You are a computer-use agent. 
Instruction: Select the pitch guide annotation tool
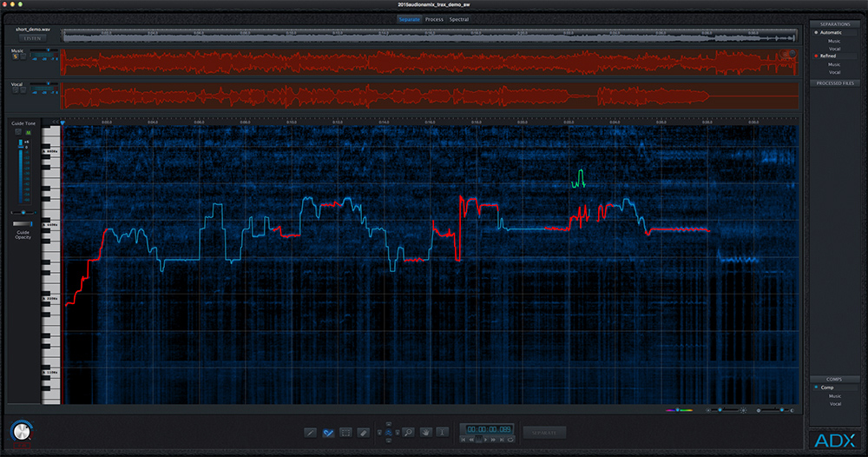(328, 432)
